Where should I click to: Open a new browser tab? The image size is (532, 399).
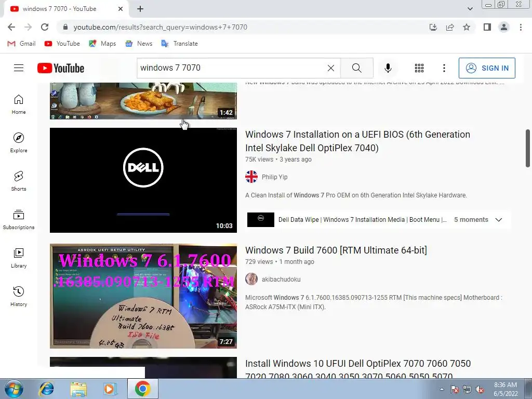click(140, 9)
